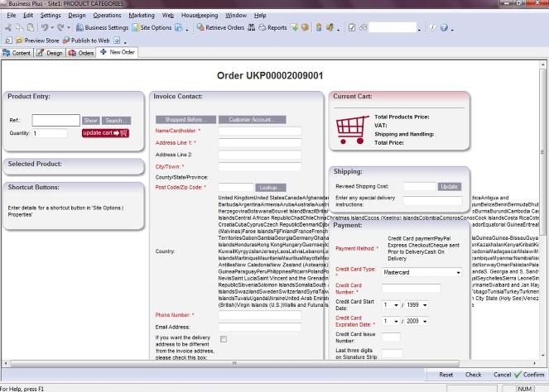Open Reports from the toolbar

point(271,27)
